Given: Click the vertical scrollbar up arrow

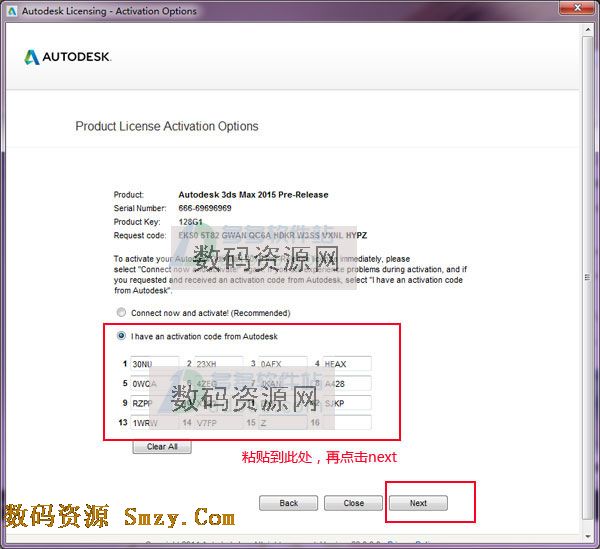Looking at the screenshot, I should coord(588,29).
